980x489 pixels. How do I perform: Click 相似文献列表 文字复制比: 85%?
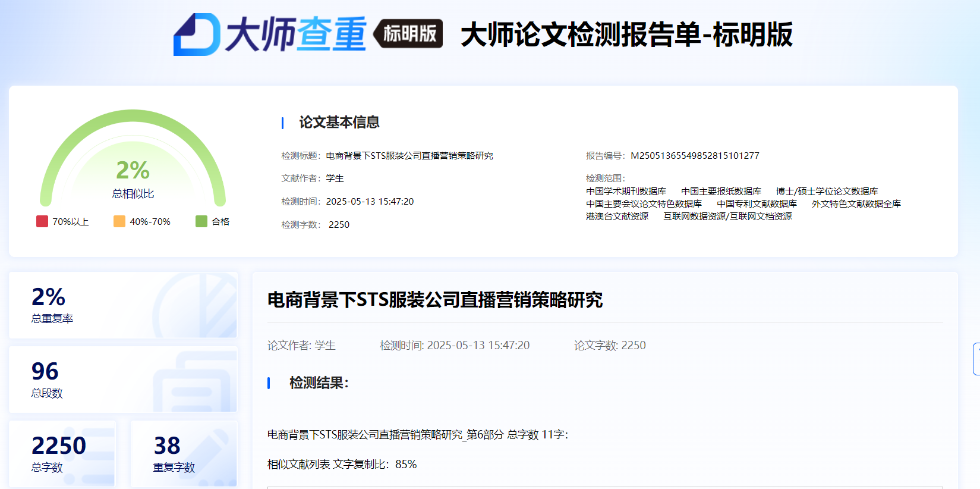click(x=342, y=465)
